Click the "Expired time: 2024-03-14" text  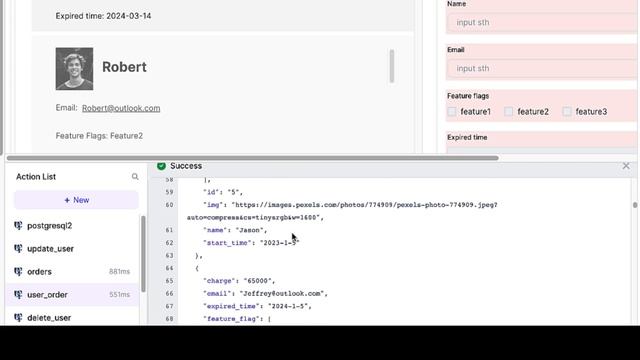pyautogui.click(x=103, y=16)
